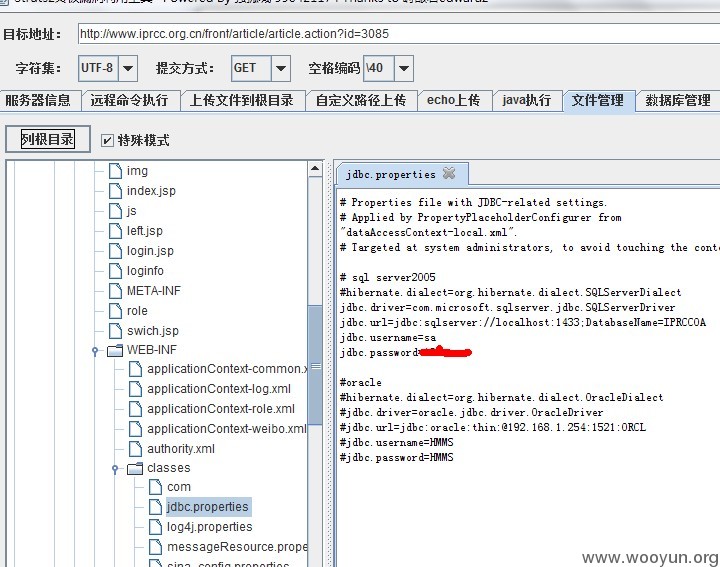
Task: Select the com entry under classes
Action: [x=179, y=487]
